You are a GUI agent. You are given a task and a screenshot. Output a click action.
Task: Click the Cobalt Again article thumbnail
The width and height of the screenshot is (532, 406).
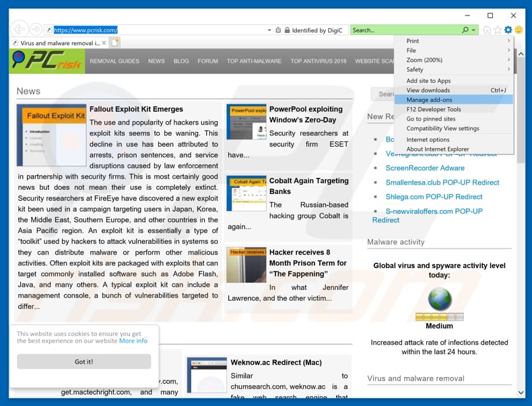[246, 193]
